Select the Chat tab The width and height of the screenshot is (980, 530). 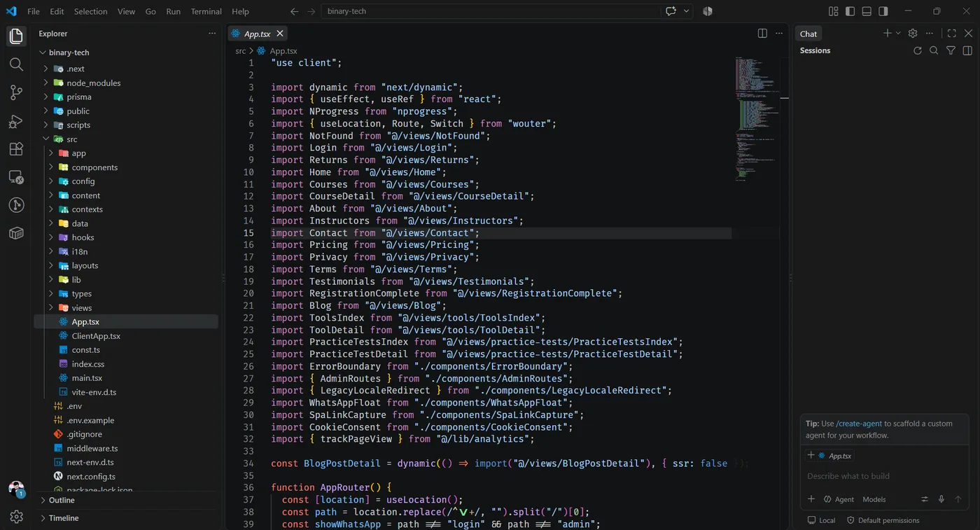pos(808,34)
